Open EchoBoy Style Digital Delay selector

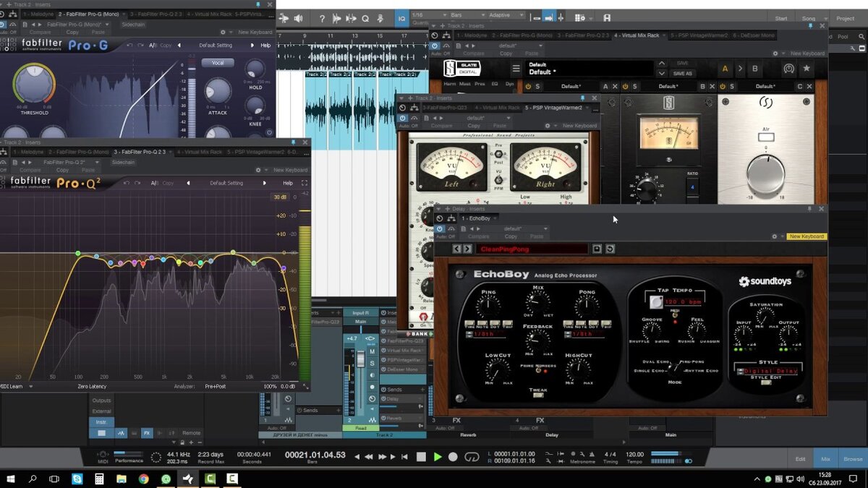click(768, 370)
